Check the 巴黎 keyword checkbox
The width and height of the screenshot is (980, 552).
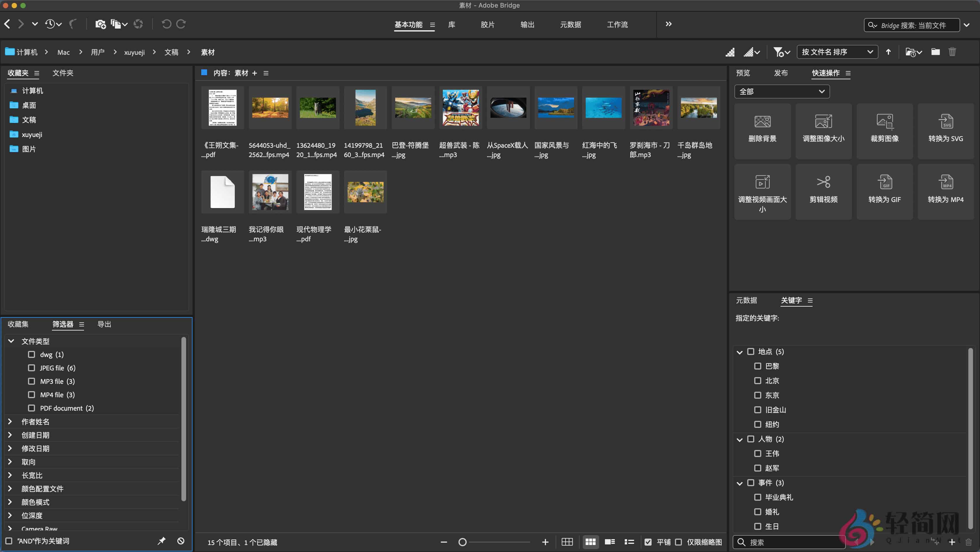(758, 366)
